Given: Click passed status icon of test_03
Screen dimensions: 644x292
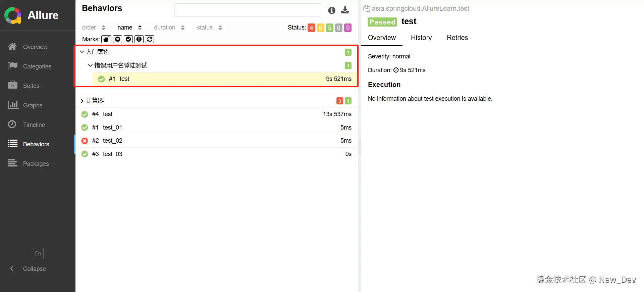Looking at the screenshot, I should point(85,154).
